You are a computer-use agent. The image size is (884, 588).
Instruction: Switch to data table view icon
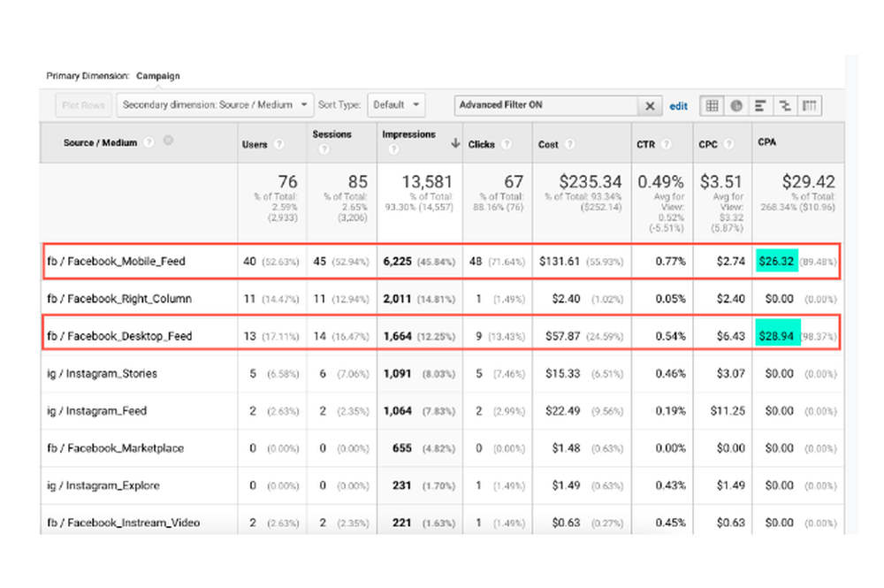[x=712, y=105]
